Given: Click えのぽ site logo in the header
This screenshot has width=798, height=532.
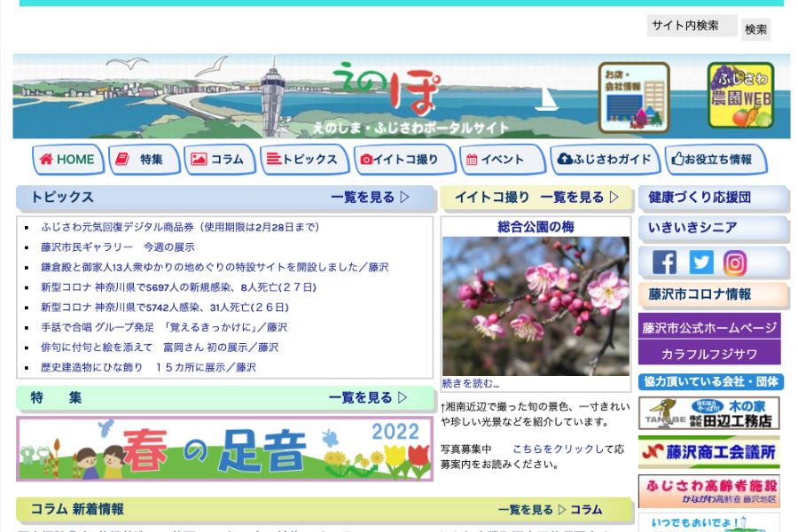Looking at the screenshot, I should 387,88.
